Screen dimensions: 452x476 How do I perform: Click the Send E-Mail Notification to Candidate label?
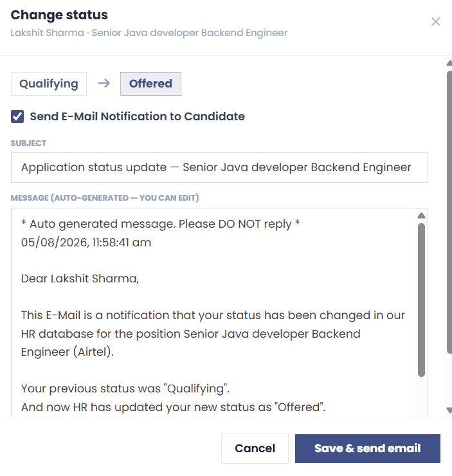pos(137,116)
